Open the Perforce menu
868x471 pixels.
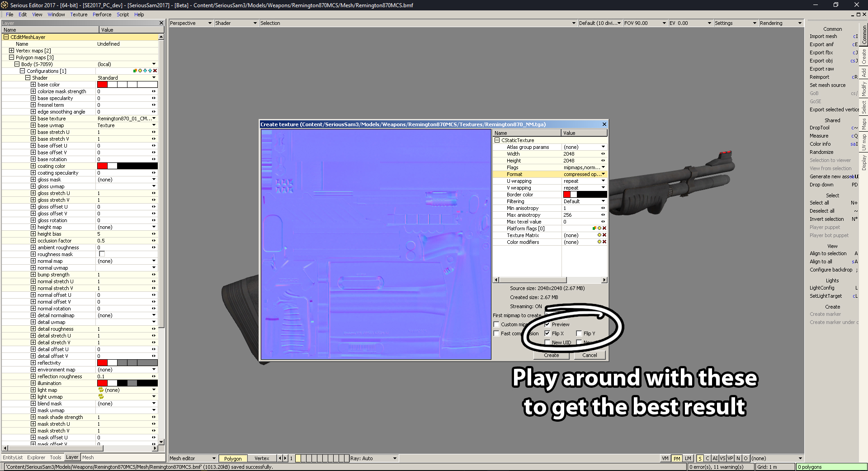coord(102,14)
